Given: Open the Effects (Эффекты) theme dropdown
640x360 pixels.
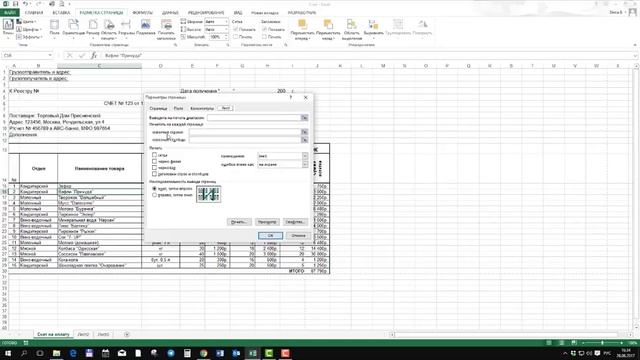Looking at the screenshot, I should [29, 37].
